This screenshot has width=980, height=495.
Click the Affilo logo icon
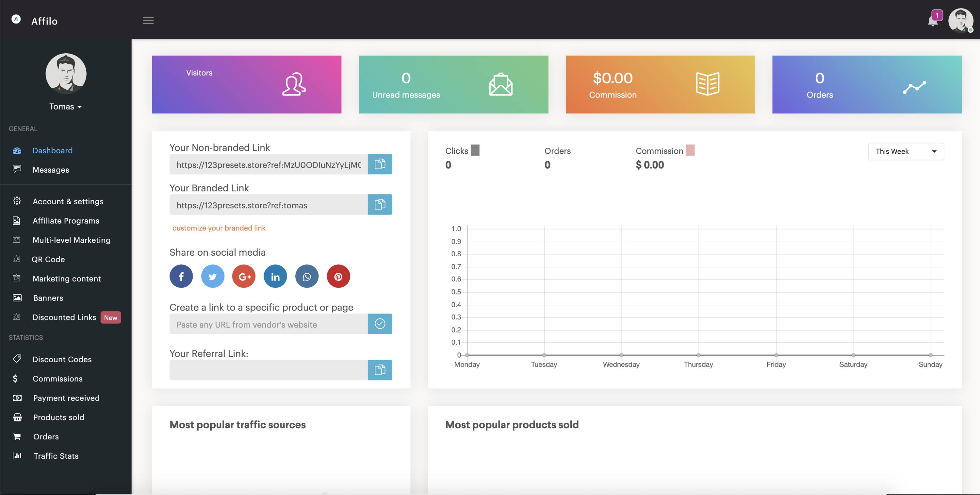click(x=16, y=19)
